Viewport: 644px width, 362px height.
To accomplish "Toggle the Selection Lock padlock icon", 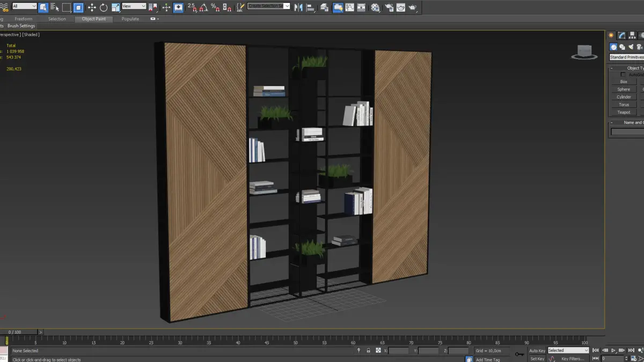I will (368, 350).
